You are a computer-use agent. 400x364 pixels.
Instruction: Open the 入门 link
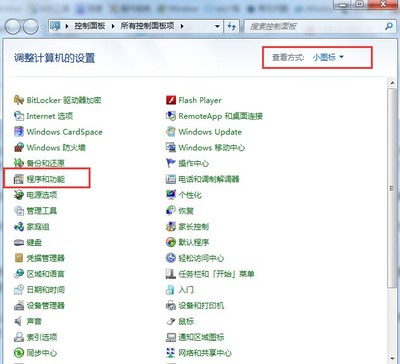click(x=186, y=290)
